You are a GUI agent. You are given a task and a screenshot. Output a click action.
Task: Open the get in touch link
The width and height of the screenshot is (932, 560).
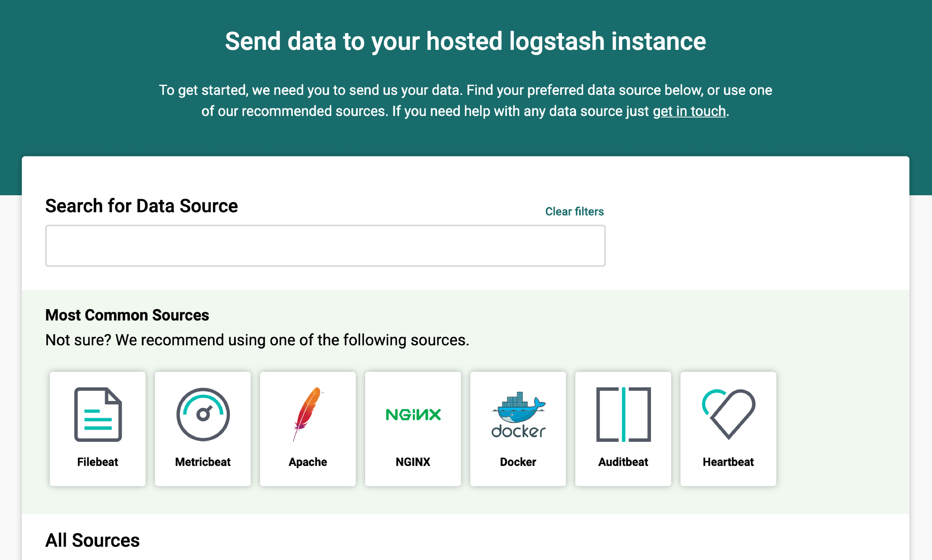[x=689, y=111]
